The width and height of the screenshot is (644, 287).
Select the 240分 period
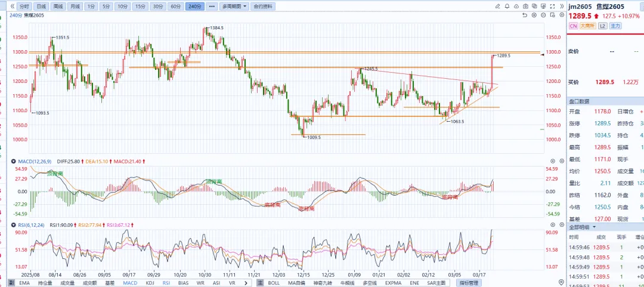pyautogui.click(x=194, y=6)
